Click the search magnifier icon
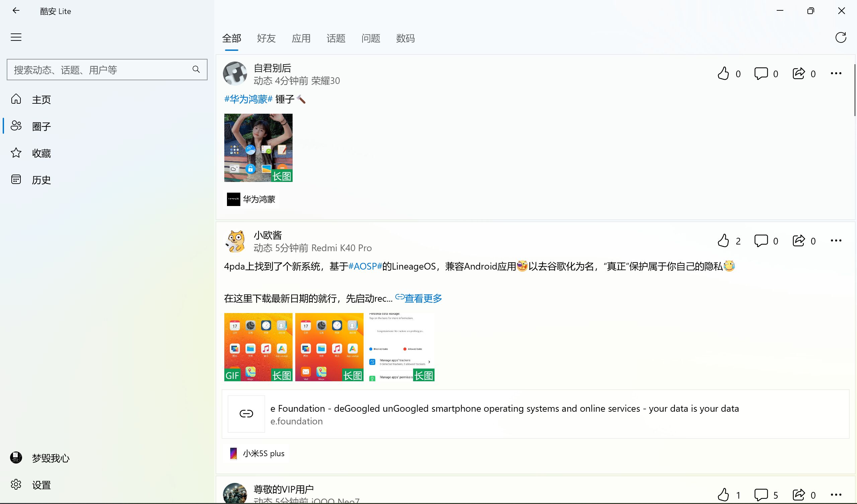857x504 pixels. click(x=196, y=70)
